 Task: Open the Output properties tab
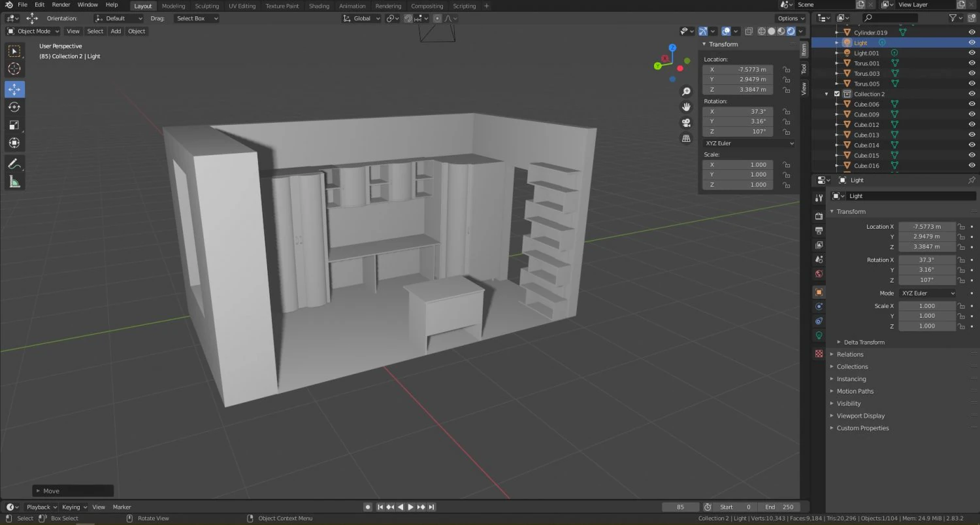click(x=819, y=230)
